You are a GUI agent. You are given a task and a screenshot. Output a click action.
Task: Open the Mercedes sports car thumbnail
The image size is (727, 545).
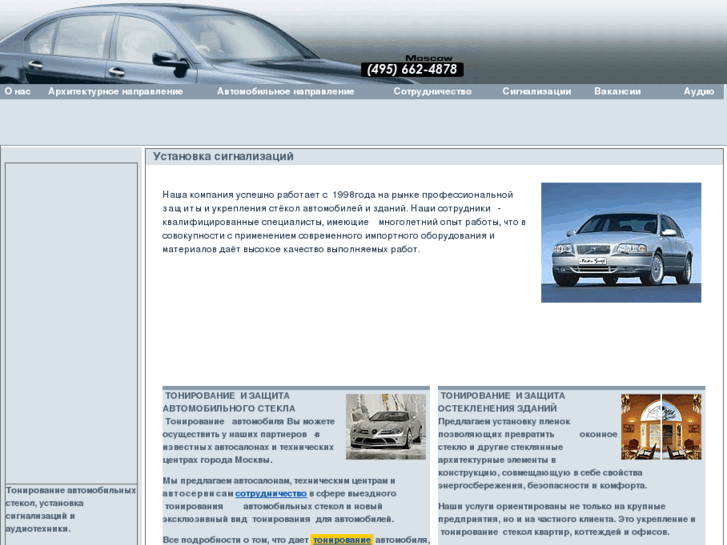pyautogui.click(x=386, y=427)
